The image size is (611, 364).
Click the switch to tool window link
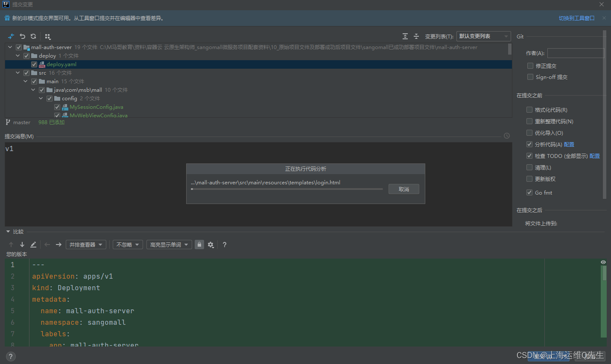click(576, 18)
